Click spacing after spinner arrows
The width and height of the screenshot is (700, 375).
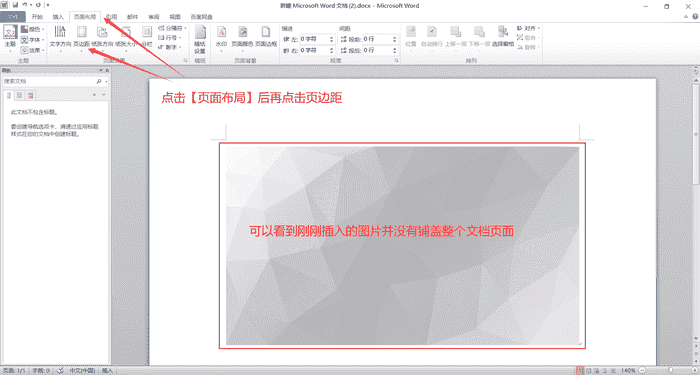395,50
